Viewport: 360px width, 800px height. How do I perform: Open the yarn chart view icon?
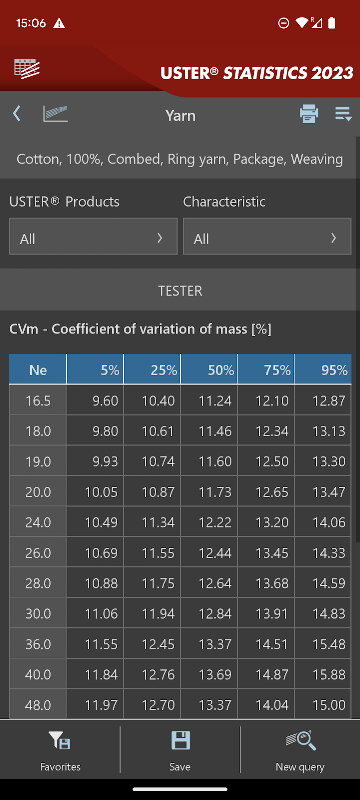[x=56, y=113]
